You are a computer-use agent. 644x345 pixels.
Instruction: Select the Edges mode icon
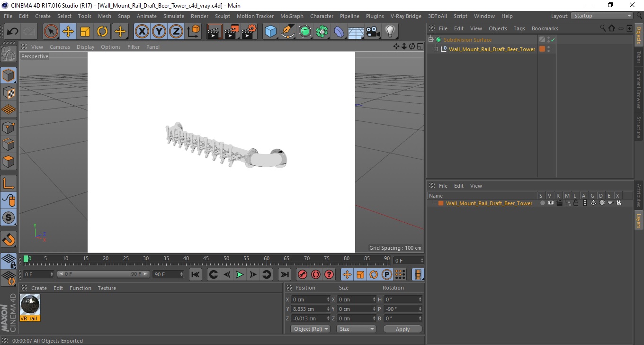coord(9,144)
